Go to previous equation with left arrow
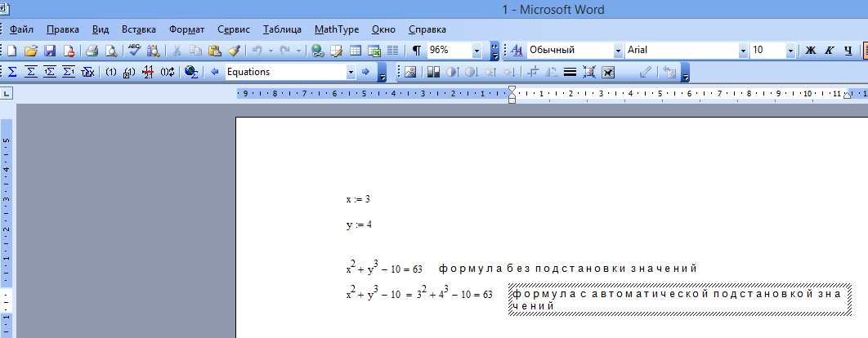Screen dimensions: 868x338 coord(214,72)
